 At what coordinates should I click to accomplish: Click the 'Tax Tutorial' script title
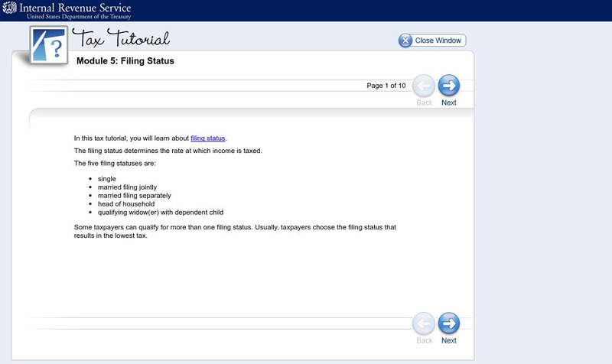121,38
